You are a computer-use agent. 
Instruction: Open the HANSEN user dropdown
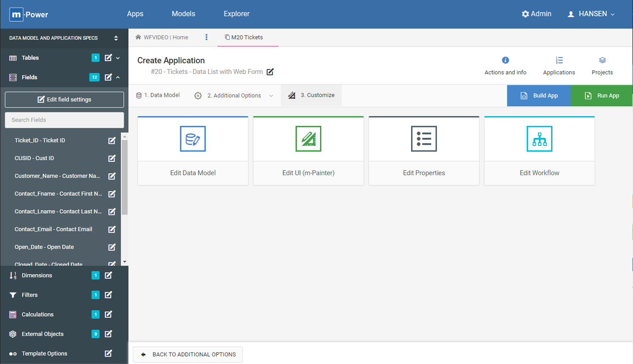[x=591, y=14]
